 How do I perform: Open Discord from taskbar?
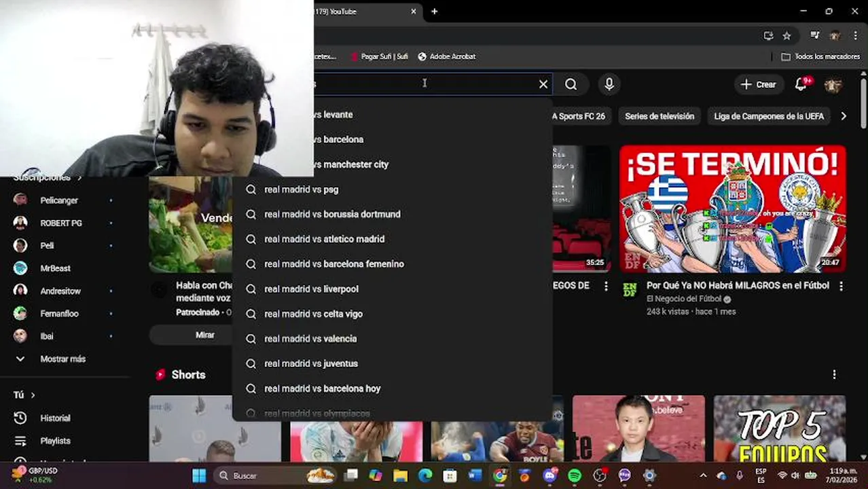[x=549, y=476]
